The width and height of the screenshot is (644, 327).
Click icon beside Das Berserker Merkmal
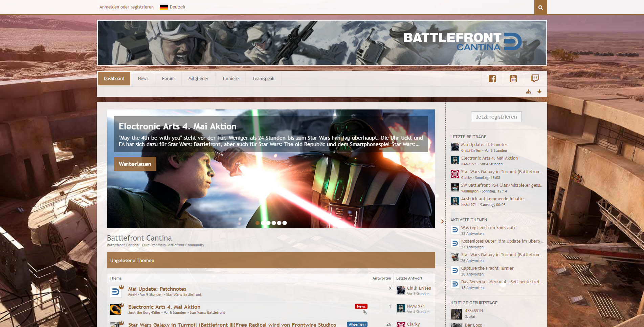point(455,284)
